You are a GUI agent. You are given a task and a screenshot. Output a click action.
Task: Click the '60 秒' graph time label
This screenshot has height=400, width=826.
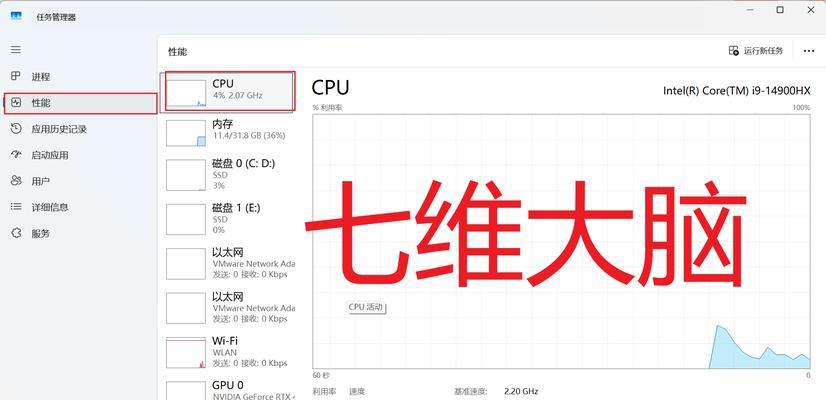tap(321, 375)
